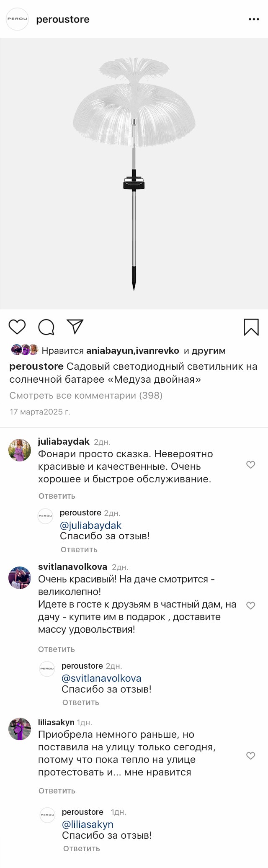Like liliasakyn's comment
This screenshot has height=868, width=268.
(x=250, y=755)
